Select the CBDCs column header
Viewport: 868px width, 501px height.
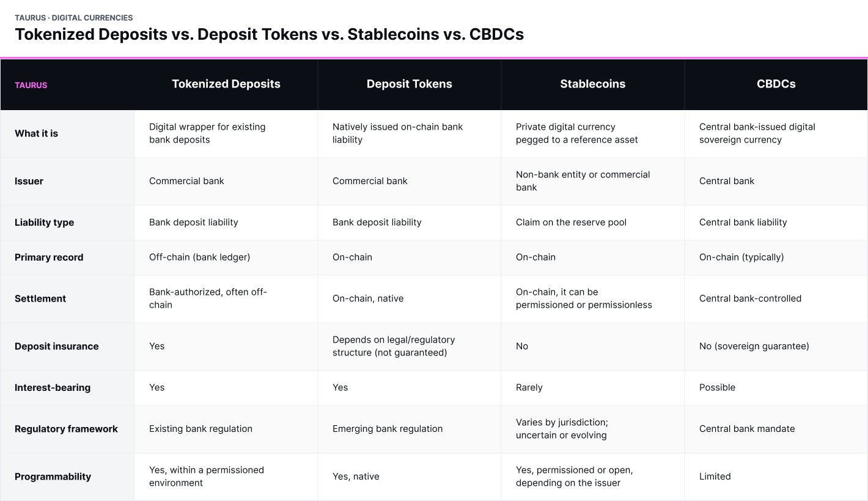coord(776,84)
